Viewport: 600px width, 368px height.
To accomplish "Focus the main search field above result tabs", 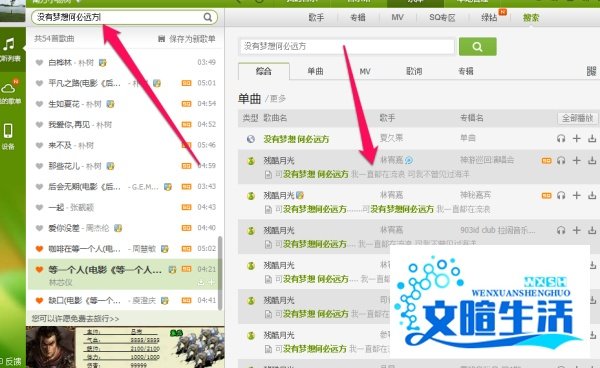I will click(x=347, y=47).
